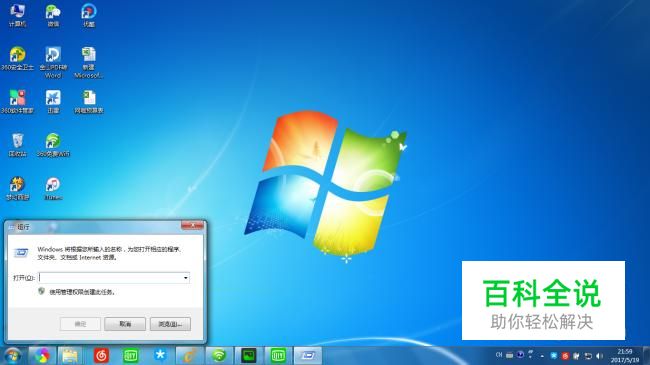Select the blue-red circular desktop shortcut beside WeChat
Screen dimensions: 650x365
click(x=89, y=16)
